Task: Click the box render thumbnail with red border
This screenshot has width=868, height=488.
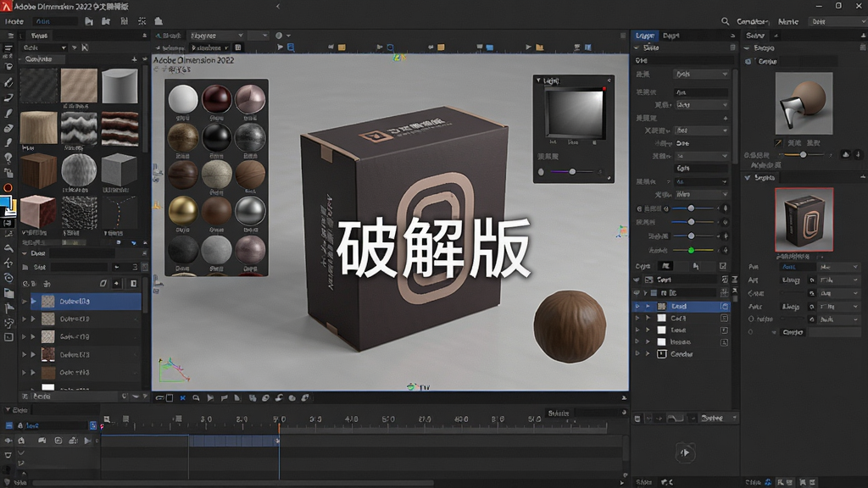Action: click(x=804, y=219)
